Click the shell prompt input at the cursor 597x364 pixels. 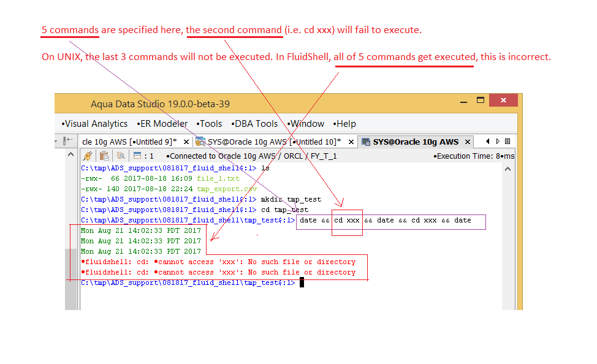click(302, 282)
